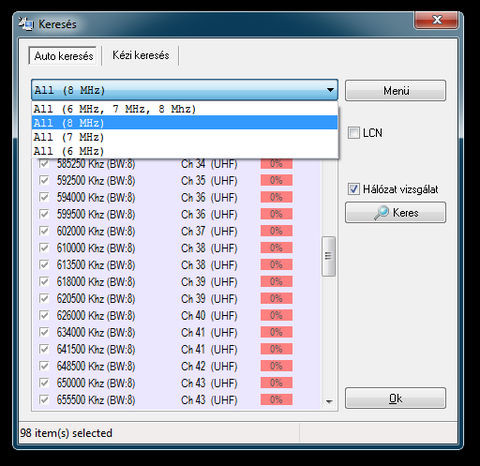Click 650000 Khz (BW:8) text
This screenshot has width=480, height=466.
96,383
